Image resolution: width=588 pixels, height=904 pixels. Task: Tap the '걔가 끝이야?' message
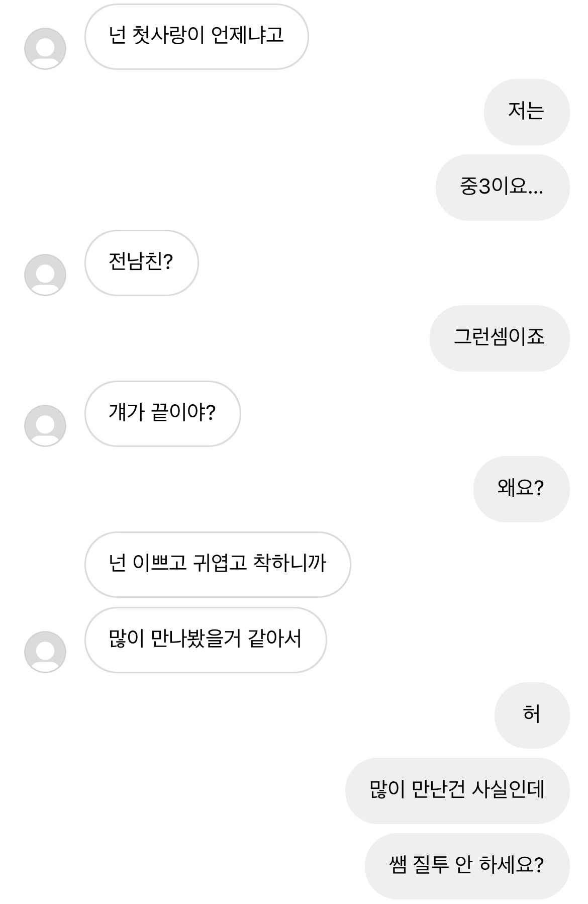[162, 413]
